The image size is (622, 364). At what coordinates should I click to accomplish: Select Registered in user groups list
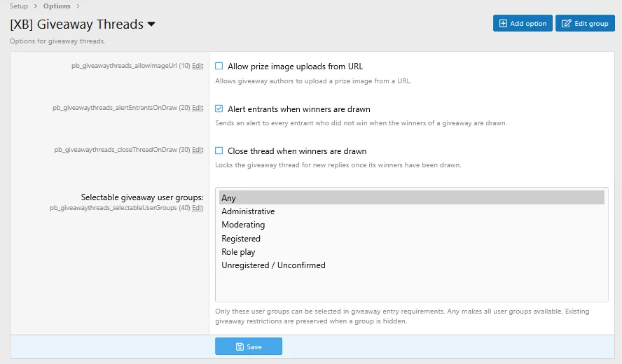pos(412,238)
